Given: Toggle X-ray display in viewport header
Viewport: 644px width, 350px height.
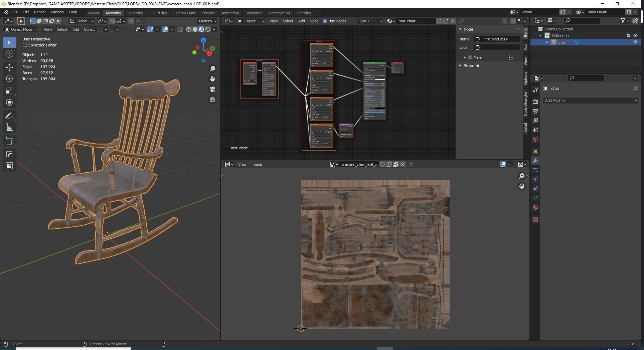Looking at the screenshot, I should [x=180, y=29].
